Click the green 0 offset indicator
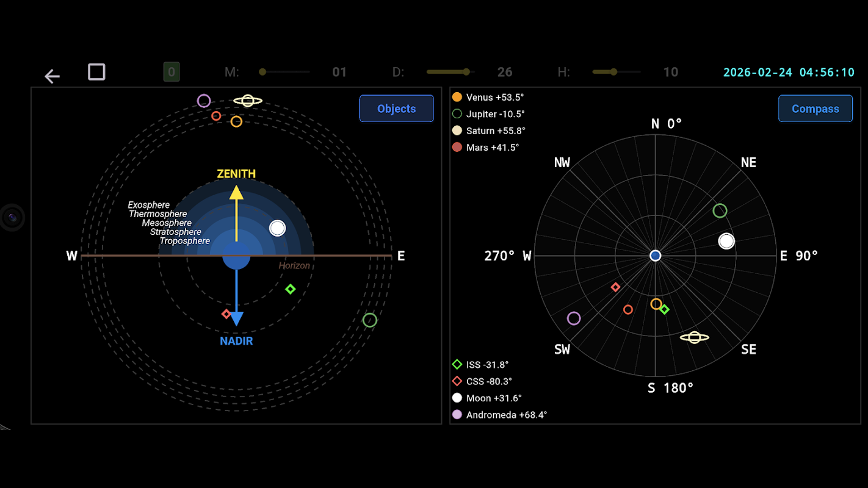868x488 pixels. (172, 72)
